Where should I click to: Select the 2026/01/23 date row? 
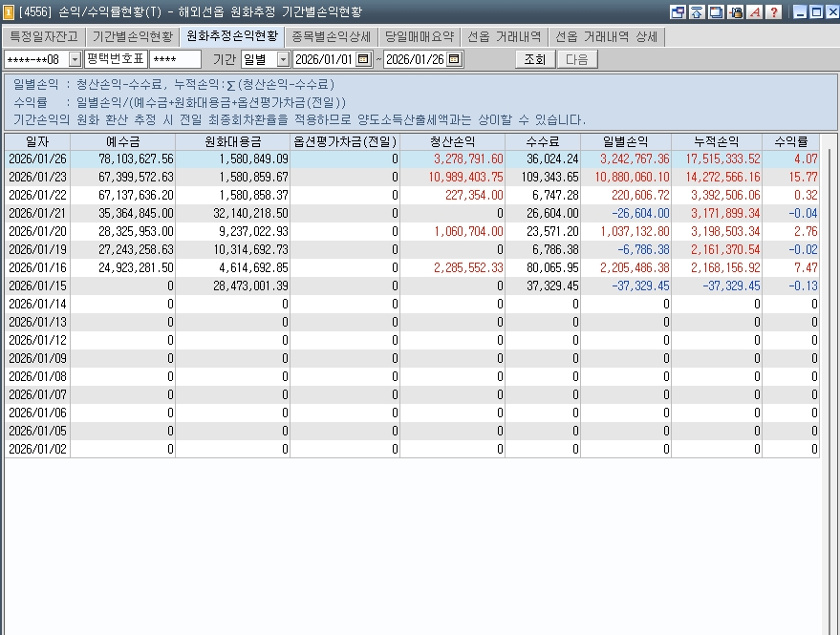tap(412, 178)
